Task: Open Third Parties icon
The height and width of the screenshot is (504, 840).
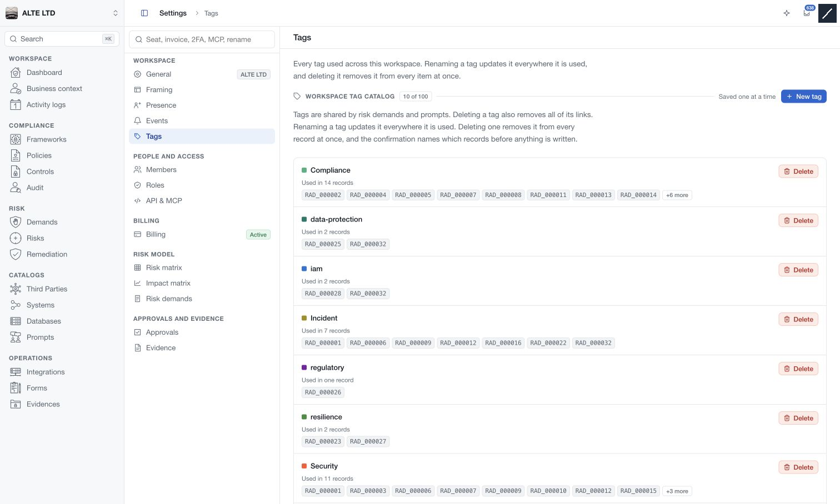Action: [x=16, y=289]
